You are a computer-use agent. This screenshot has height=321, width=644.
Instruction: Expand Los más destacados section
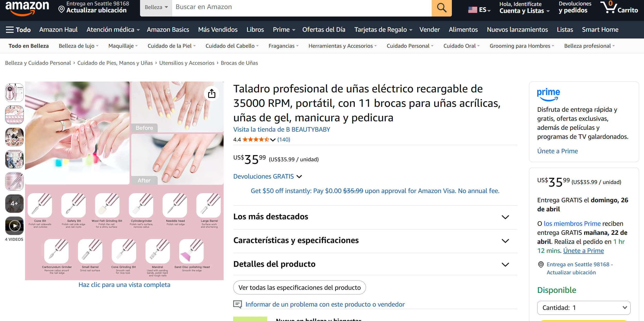point(371,217)
